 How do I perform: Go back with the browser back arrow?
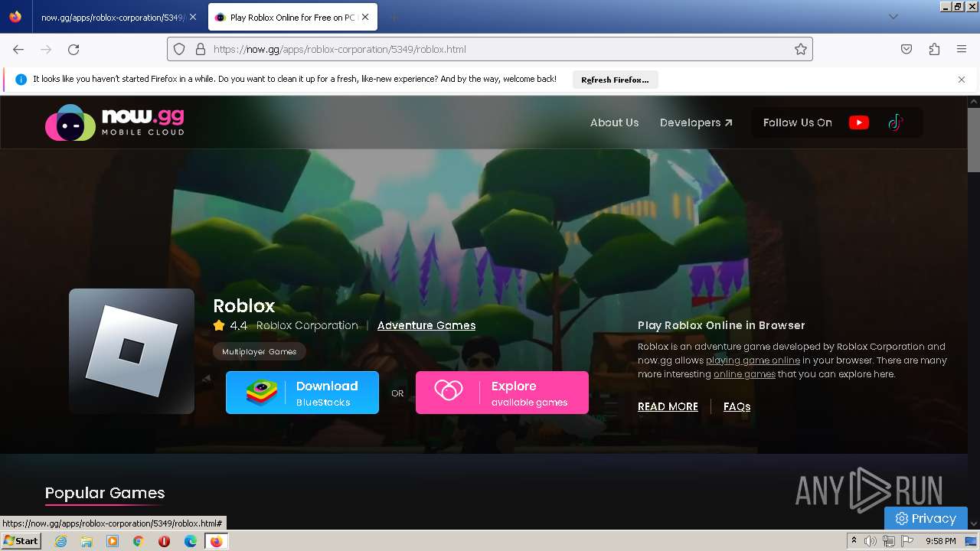coord(18,49)
